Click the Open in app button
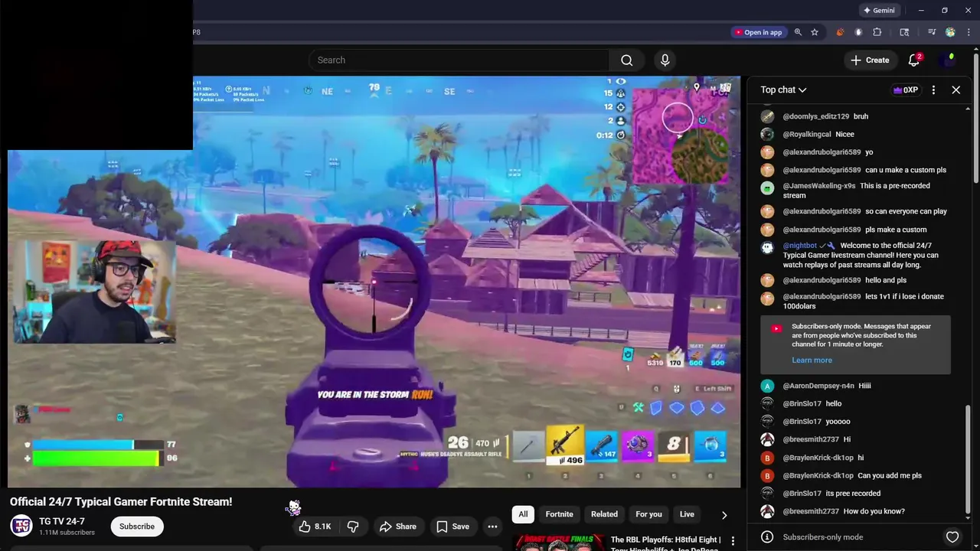This screenshot has height=551, width=980. [758, 32]
